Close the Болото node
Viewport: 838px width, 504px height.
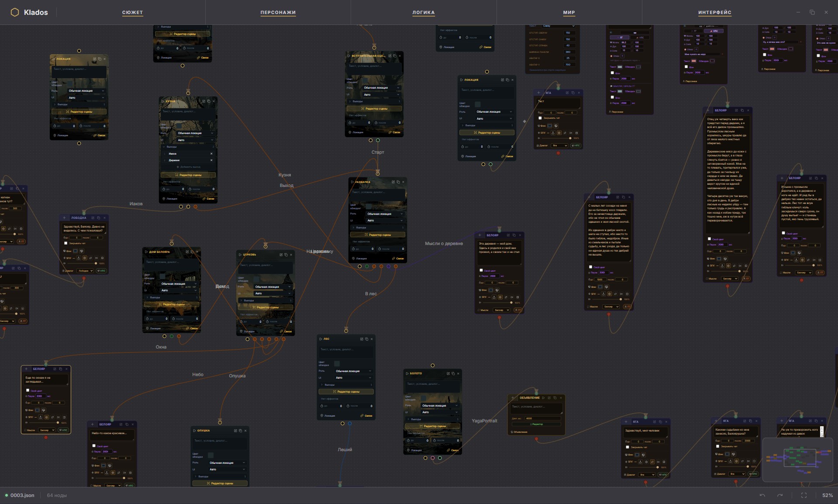click(x=458, y=373)
